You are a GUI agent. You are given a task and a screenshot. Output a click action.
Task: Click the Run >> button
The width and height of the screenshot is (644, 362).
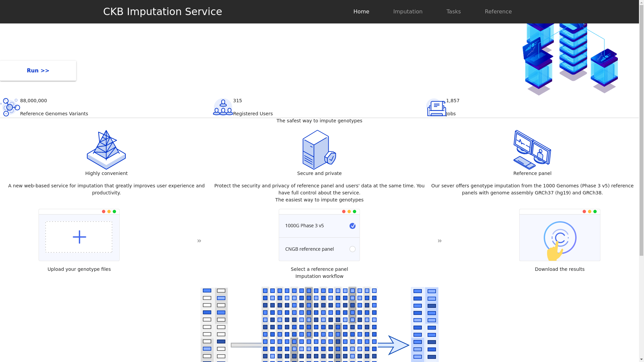[x=38, y=71]
